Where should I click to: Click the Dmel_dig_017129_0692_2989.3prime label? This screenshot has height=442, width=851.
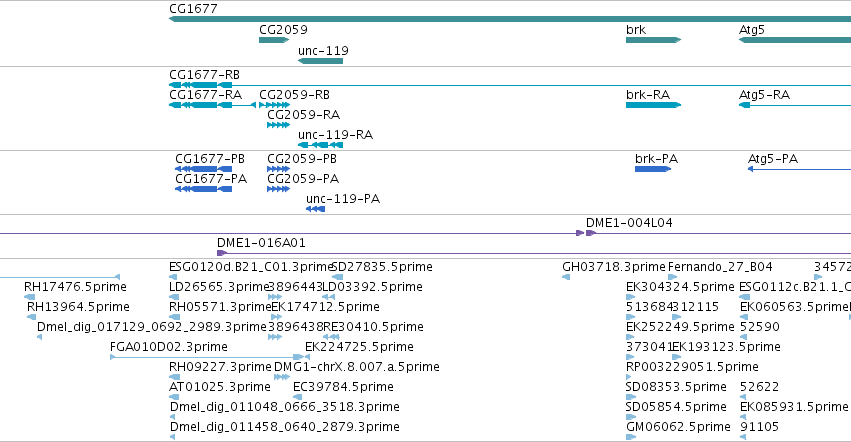click(152, 327)
